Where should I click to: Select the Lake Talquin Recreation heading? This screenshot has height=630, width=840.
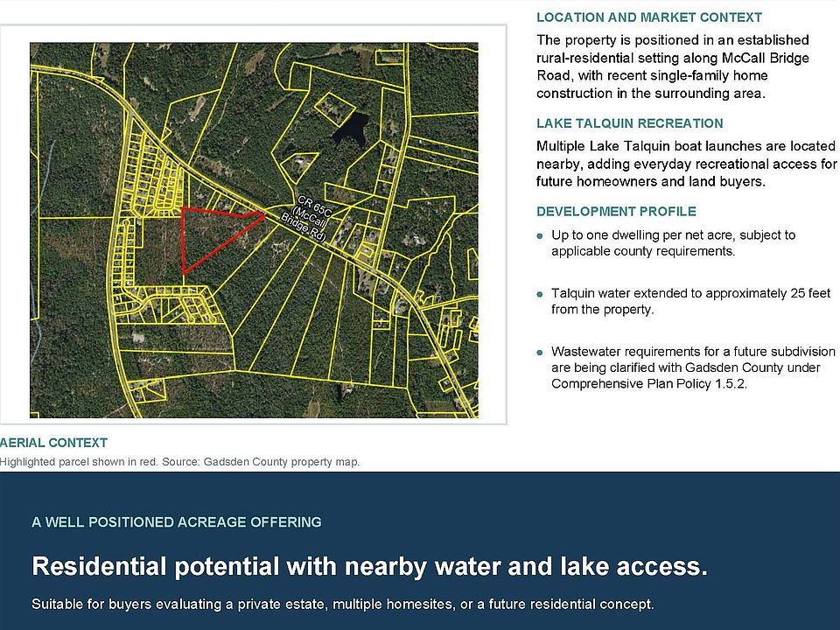(x=629, y=123)
